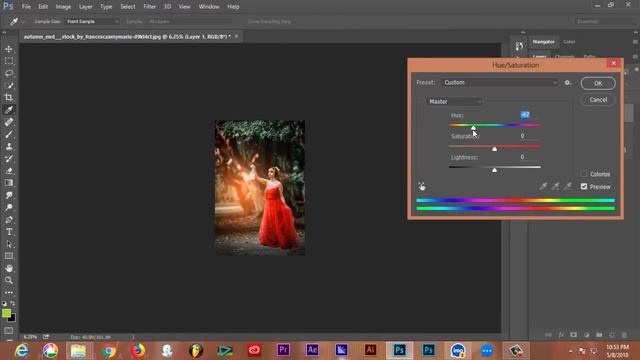Open the Image menu
The height and width of the screenshot is (360, 640).
point(63,7)
